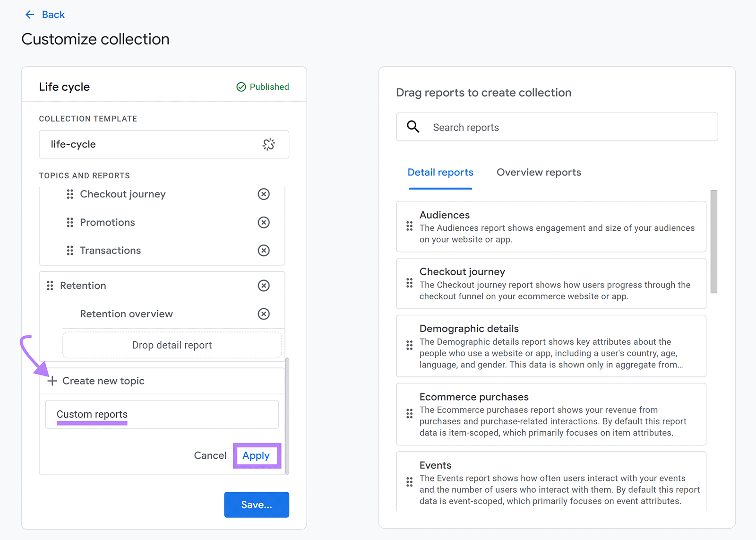
Task: Grab the Demographic details drag handle
Action: [x=410, y=346]
